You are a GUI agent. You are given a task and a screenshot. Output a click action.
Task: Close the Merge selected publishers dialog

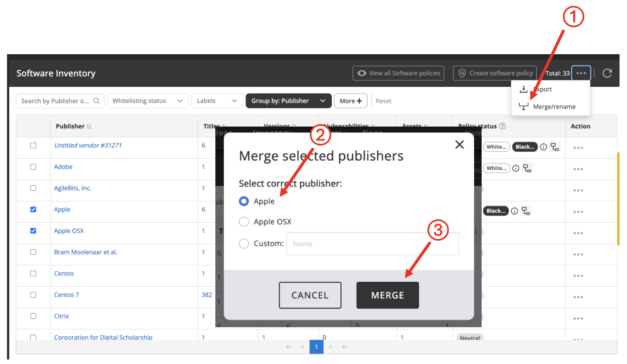[459, 145]
